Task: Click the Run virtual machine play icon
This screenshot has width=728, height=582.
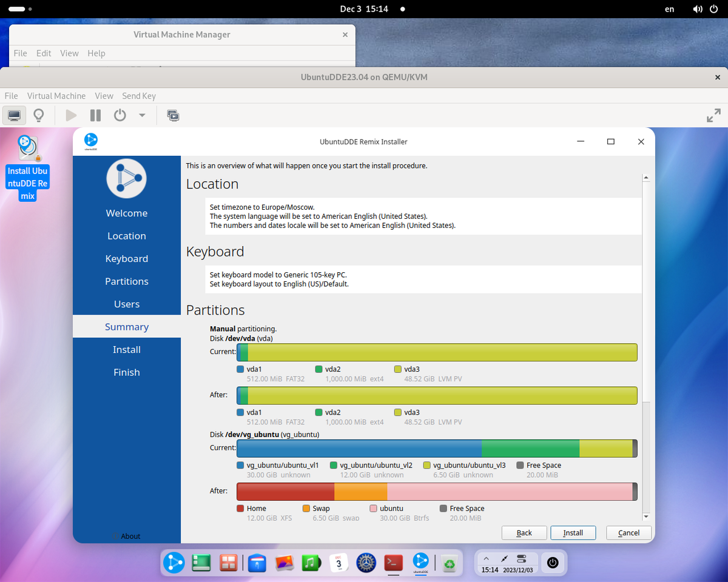Action: tap(71, 115)
